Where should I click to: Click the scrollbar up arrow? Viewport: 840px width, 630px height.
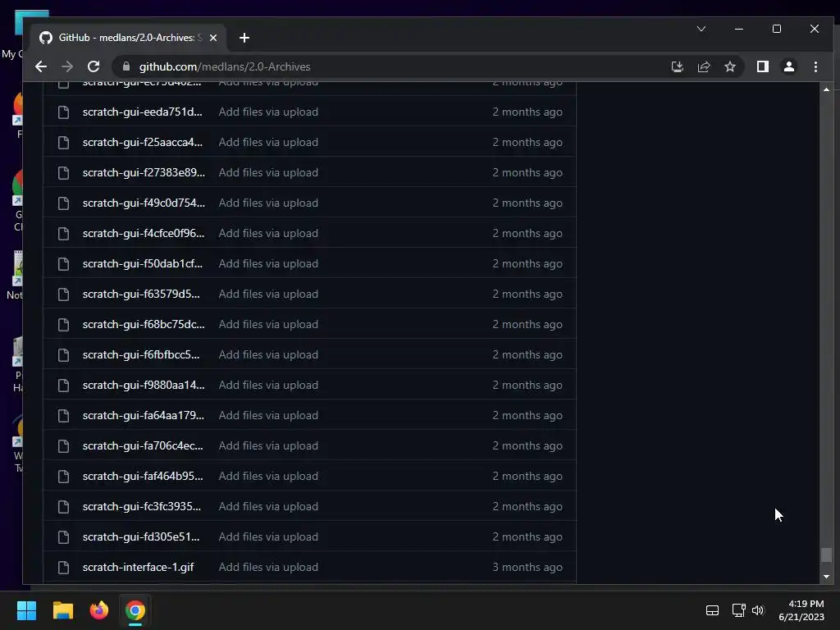(826, 89)
